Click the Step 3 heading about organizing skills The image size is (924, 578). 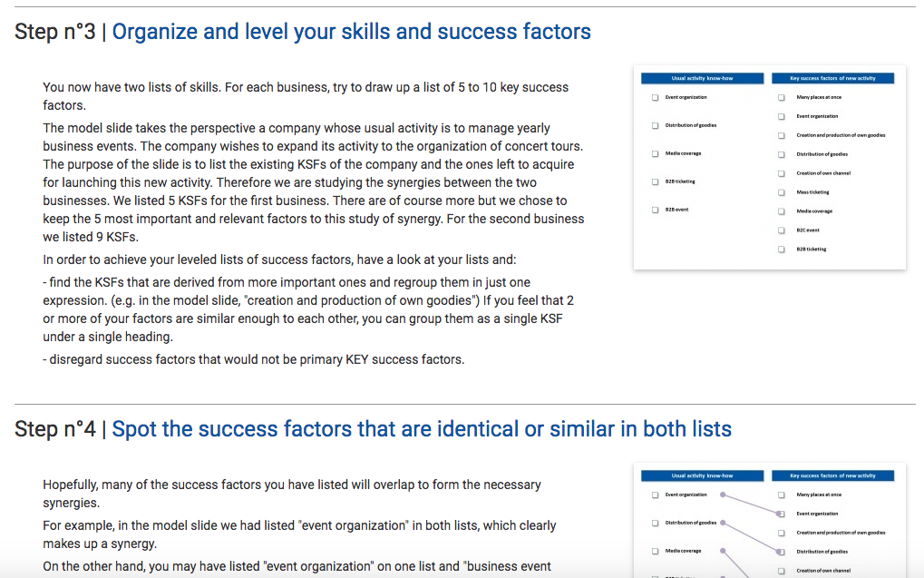click(x=302, y=31)
